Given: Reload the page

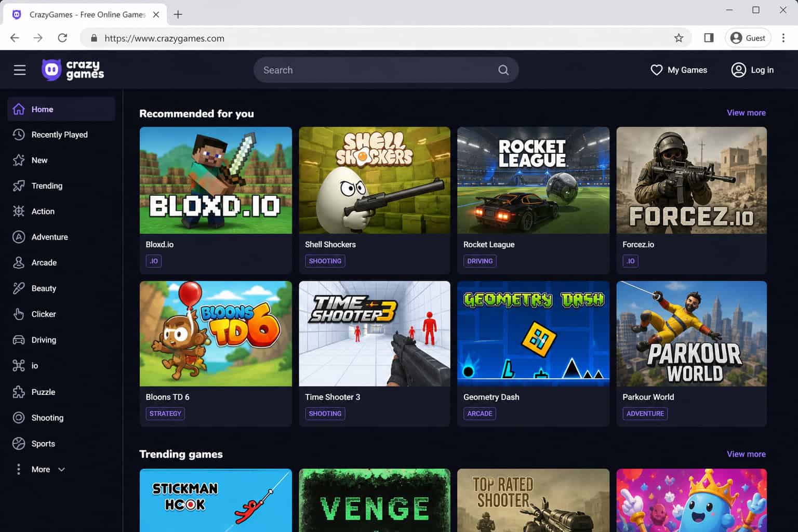Looking at the screenshot, I should (62, 38).
